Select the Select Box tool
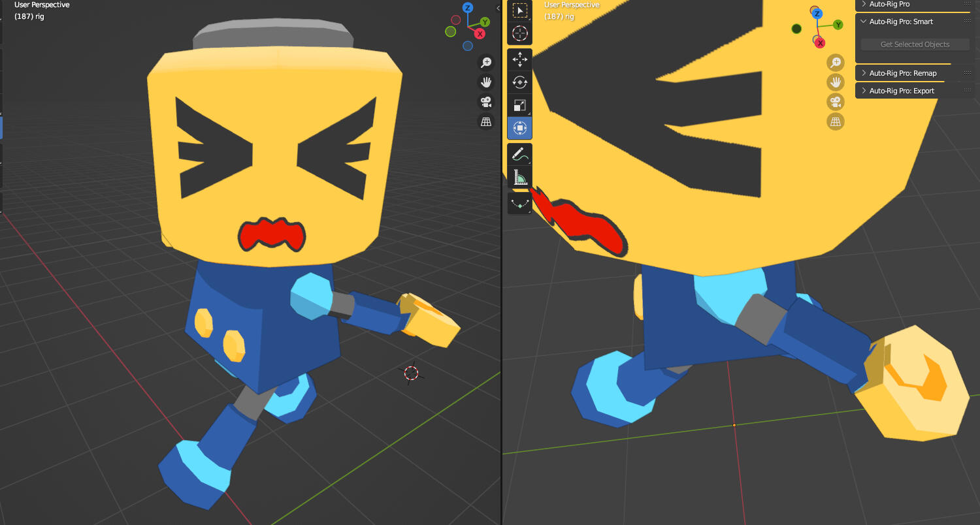 [x=519, y=10]
